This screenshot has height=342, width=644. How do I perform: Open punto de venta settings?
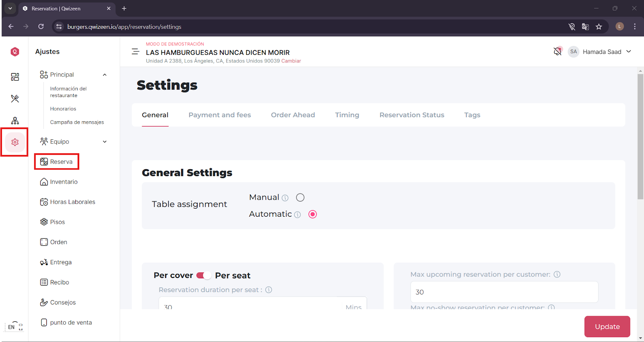click(66, 323)
